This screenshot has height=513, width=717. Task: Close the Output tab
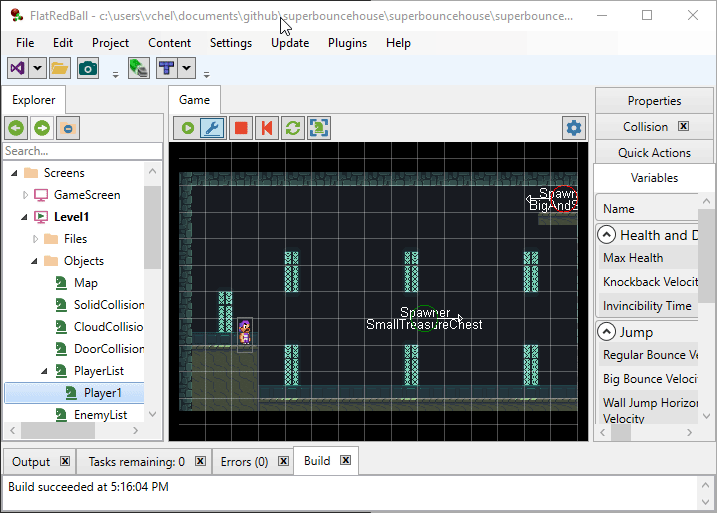coord(65,461)
